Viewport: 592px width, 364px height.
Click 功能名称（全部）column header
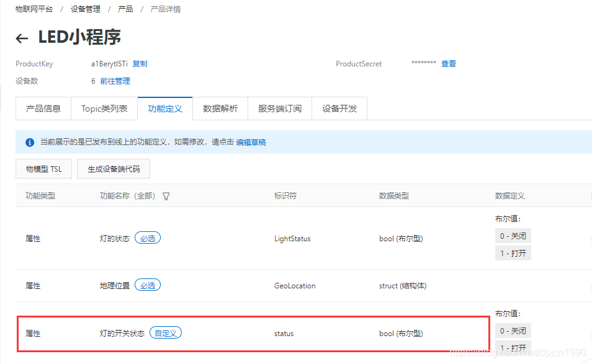[128, 196]
